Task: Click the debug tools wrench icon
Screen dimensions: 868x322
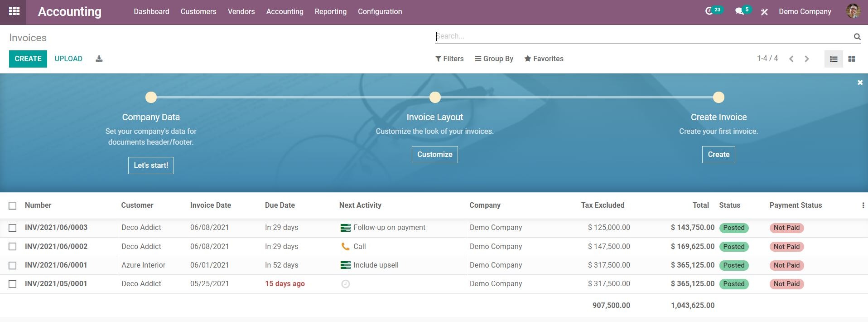Action: point(764,12)
